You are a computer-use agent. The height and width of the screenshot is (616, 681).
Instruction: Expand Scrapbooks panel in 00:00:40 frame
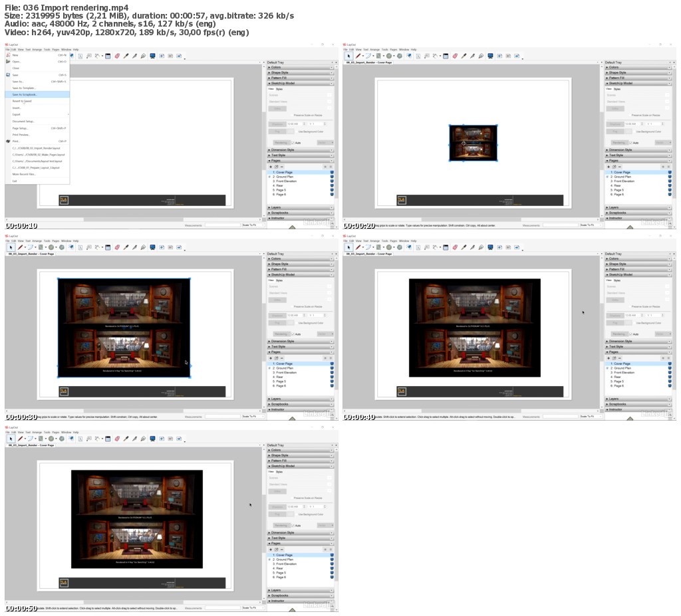[638, 404]
